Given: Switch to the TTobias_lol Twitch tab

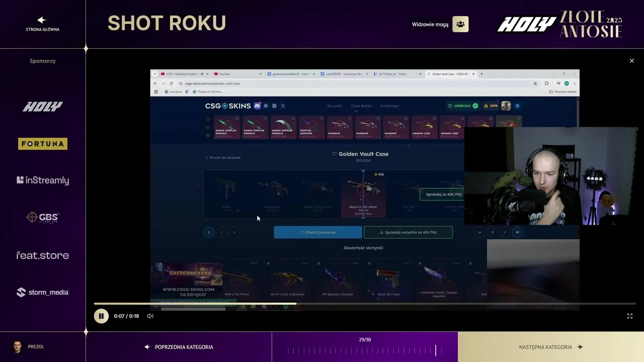Looking at the screenshot, I should point(397,74).
